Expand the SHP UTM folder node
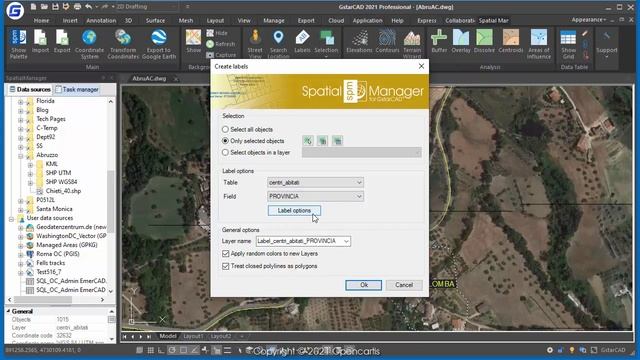The width and height of the screenshot is (640, 360). coord(30,173)
